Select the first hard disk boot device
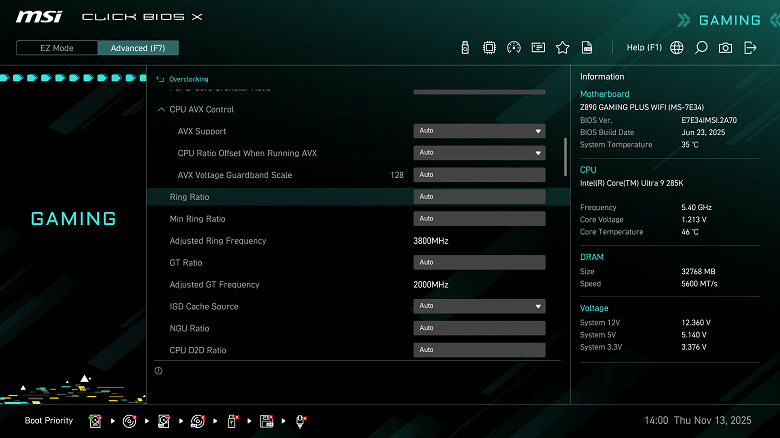 pos(95,421)
